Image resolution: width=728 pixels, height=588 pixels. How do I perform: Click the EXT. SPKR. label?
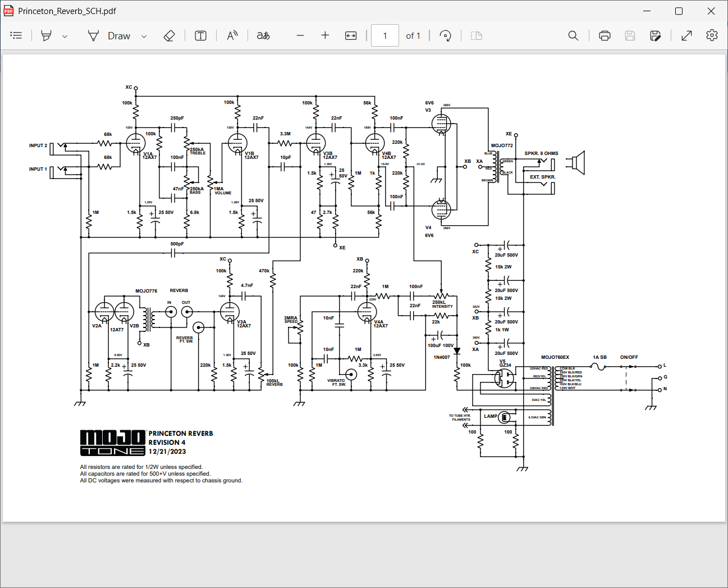click(543, 177)
